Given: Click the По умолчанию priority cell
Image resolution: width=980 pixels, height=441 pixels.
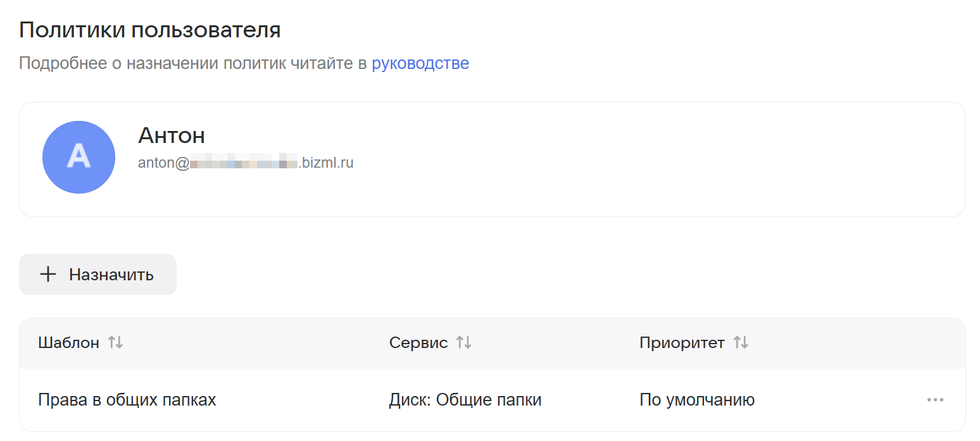Looking at the screenshot, I should pyautogui.click(x=696, y=400).
